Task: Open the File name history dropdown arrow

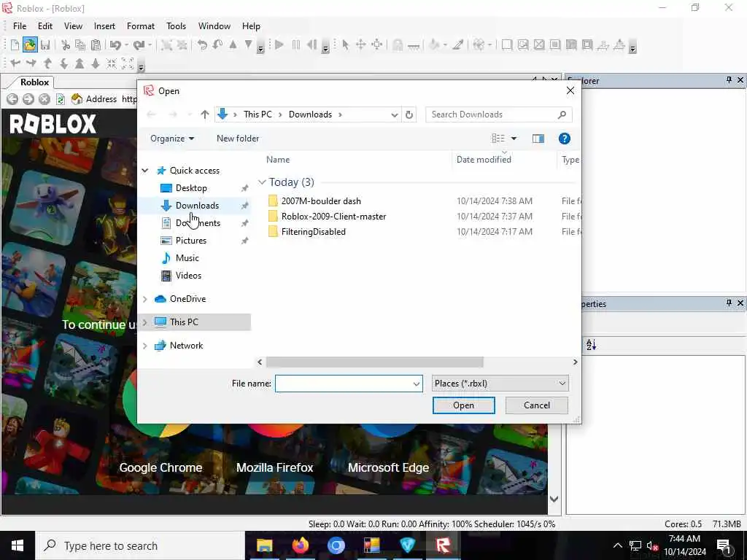Action: tap(417, 384)
